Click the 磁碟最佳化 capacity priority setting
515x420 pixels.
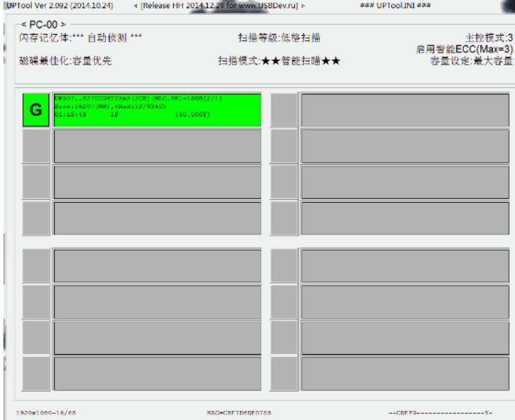click(x=65, y=61)
